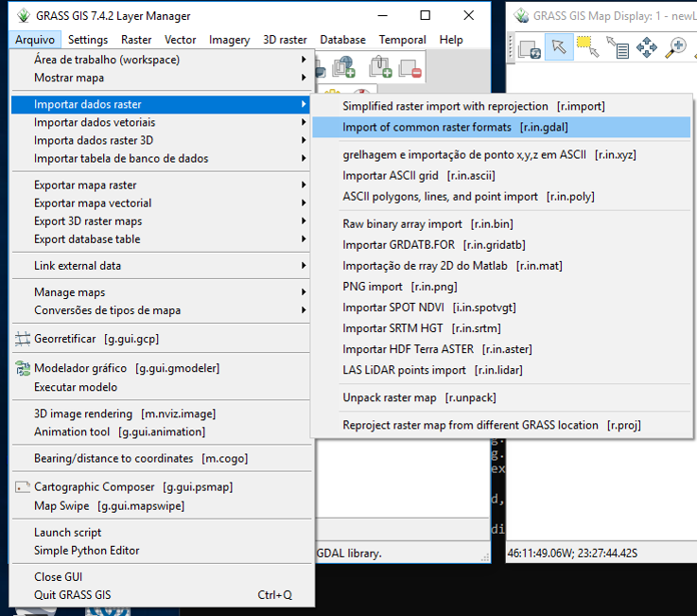Screen dimensions: 697x616
Task: Click the Modelador gráfico icon
Action: tap(23, 368)
